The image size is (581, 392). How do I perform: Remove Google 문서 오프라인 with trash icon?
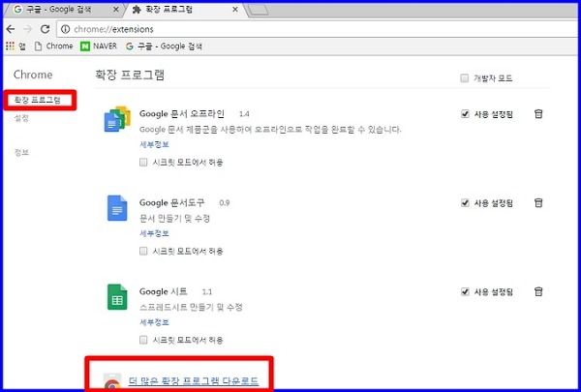pos(538,114)
